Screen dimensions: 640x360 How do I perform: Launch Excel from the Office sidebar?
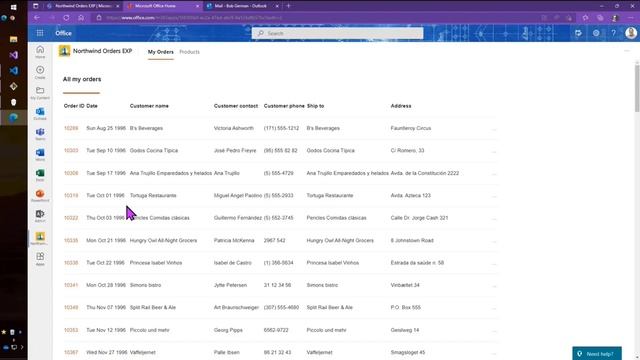40,175
